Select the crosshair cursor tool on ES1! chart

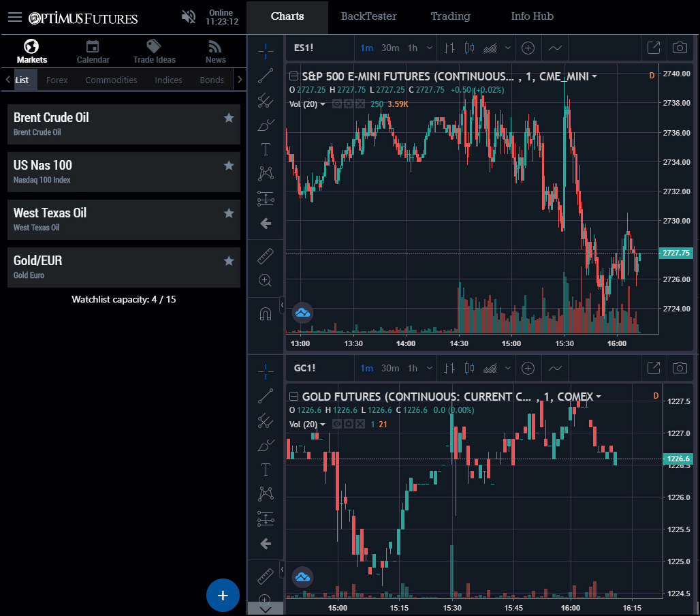[266, 51]
